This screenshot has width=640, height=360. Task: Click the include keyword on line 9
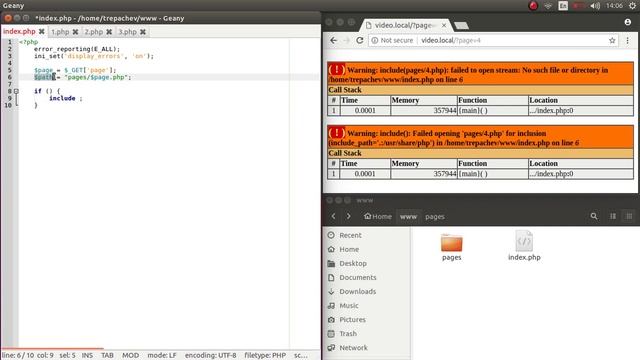pyautogui.click(x=62, y=98)
